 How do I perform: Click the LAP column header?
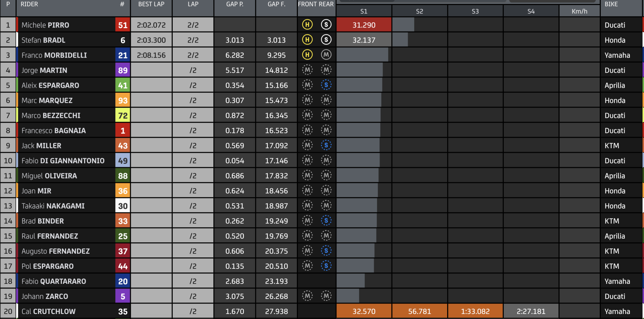(x=193, y=4)
